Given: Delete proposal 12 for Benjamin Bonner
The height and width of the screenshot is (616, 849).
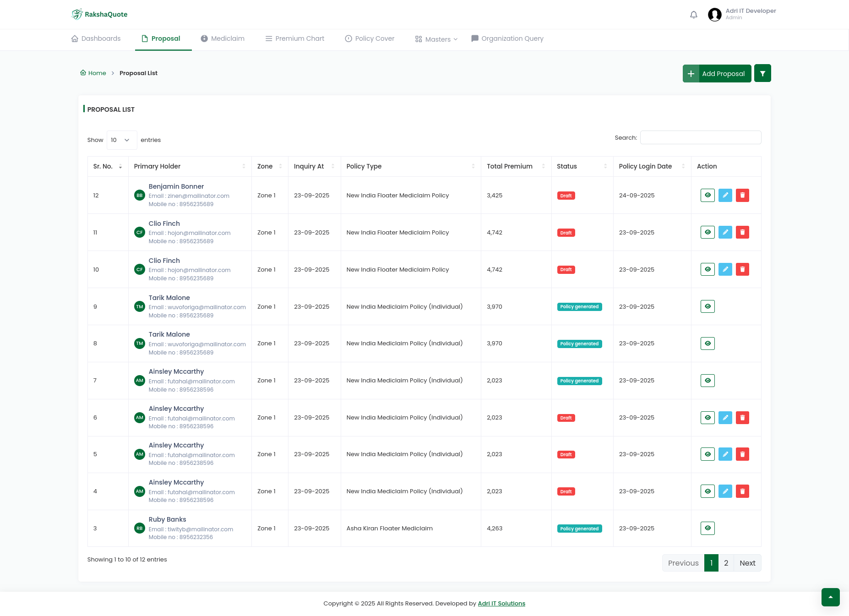Looking at the screenshot, I should tap(742, 195).
